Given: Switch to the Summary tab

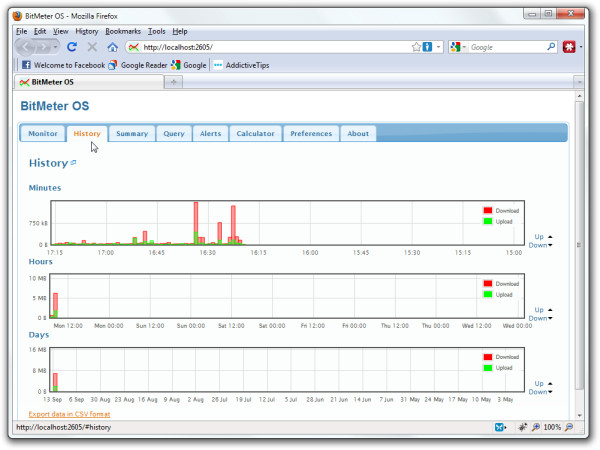Looking at the screenshot, I should [x=132, y=134].
